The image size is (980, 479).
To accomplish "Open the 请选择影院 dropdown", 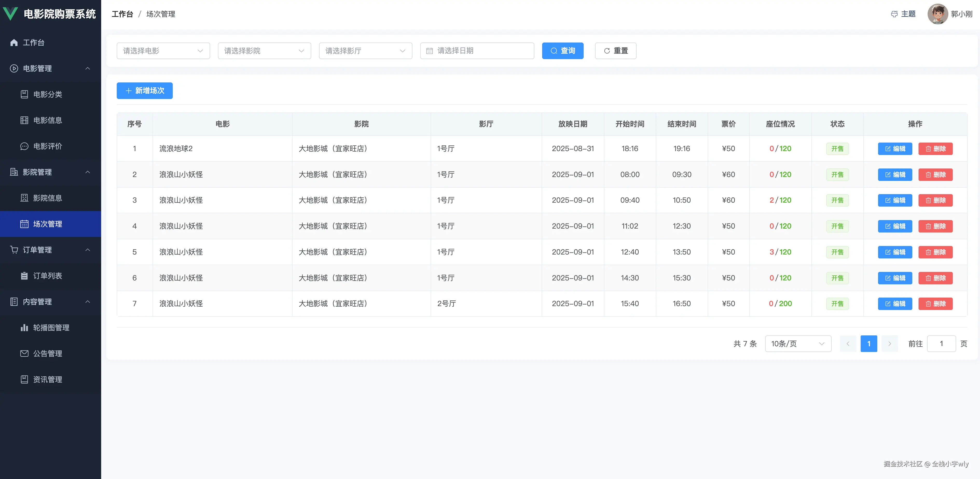I will click(x=264, y=51).
